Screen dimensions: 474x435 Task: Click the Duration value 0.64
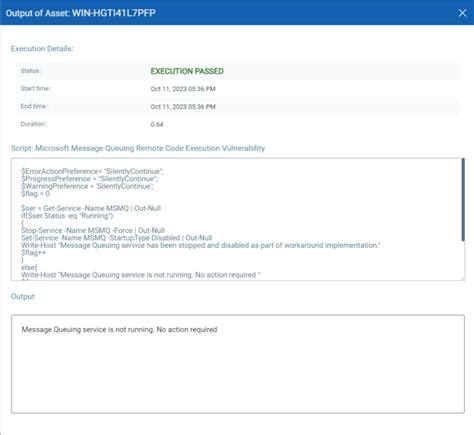(x=157, y=124)
